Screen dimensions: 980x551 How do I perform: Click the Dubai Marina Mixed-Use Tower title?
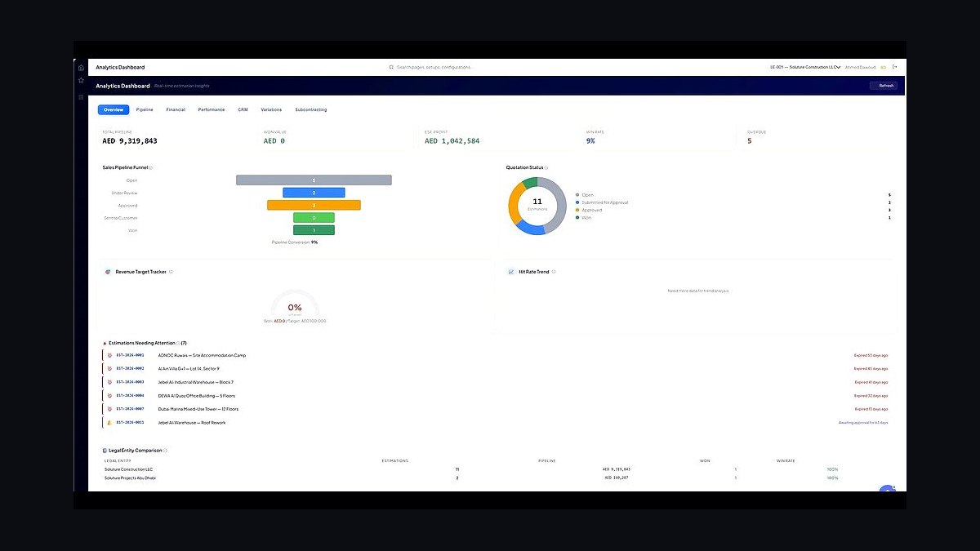click(198, 409)
